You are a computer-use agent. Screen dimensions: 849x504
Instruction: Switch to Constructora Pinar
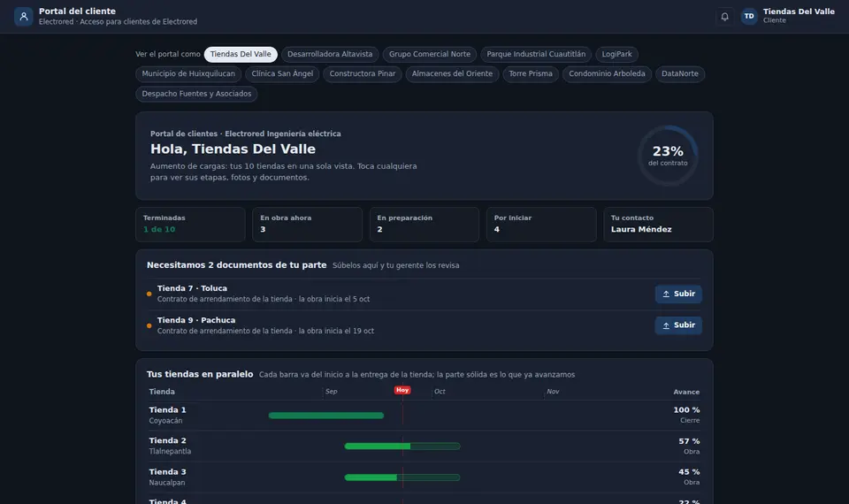point(363,73)
